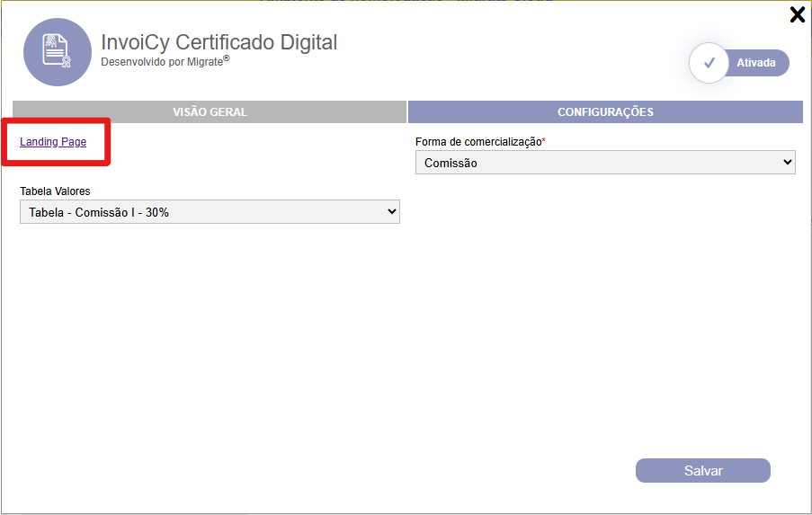
Task: Click the selected Comissão value text
Action: pos(451,163)
